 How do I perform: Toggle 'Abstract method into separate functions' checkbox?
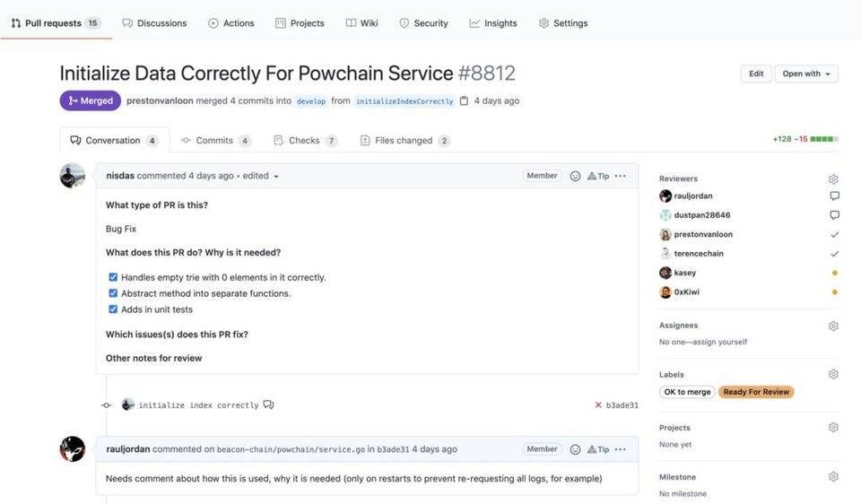(x=113, y=293)
